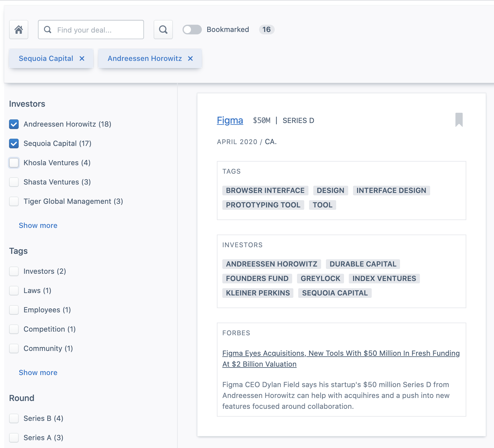This screenshot has width=494, height=448.
Task: Check the Shasta Ventures checkbox
Action: 14,182
